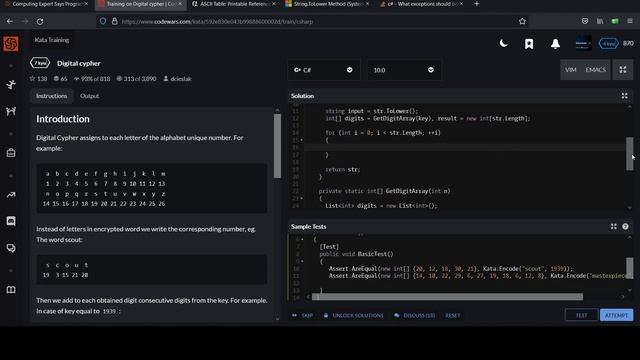The width and height of the screenshot is (640, 360).
Task: Open the 10.0 version dropdown
Action: 404,70
